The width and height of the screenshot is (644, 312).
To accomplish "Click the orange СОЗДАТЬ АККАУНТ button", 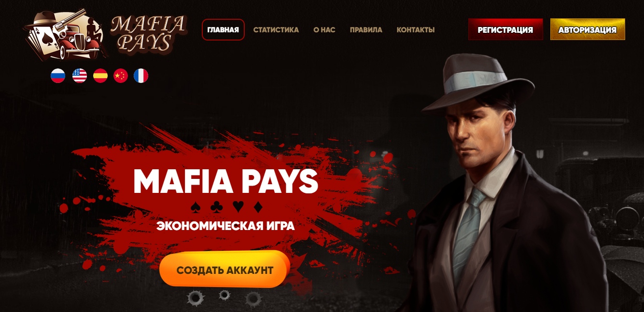I will coord(224,270).
